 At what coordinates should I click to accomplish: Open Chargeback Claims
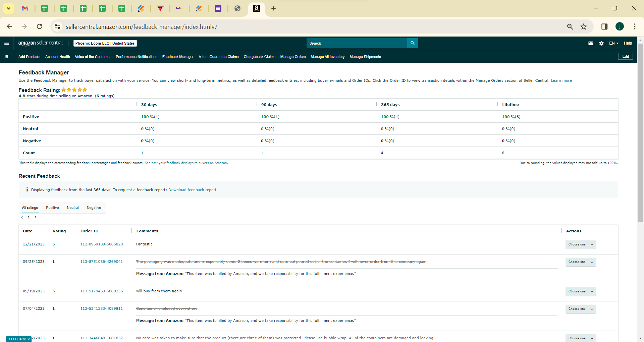260,57
